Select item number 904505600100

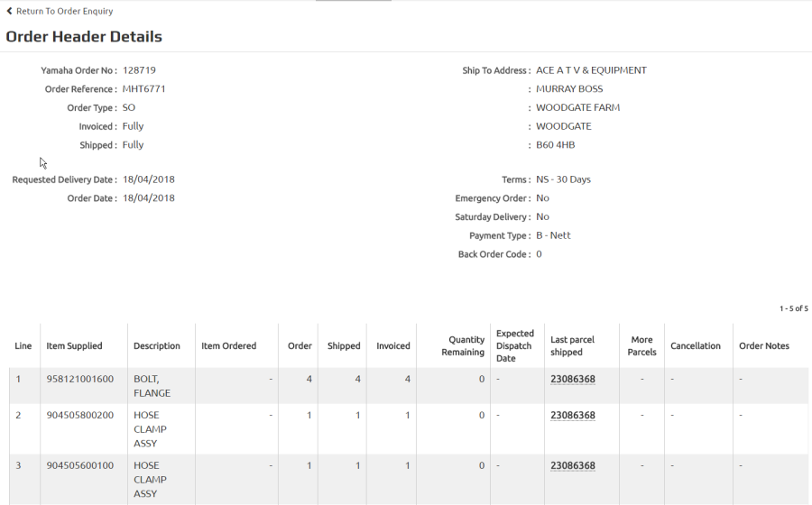(x=79, y=465)
